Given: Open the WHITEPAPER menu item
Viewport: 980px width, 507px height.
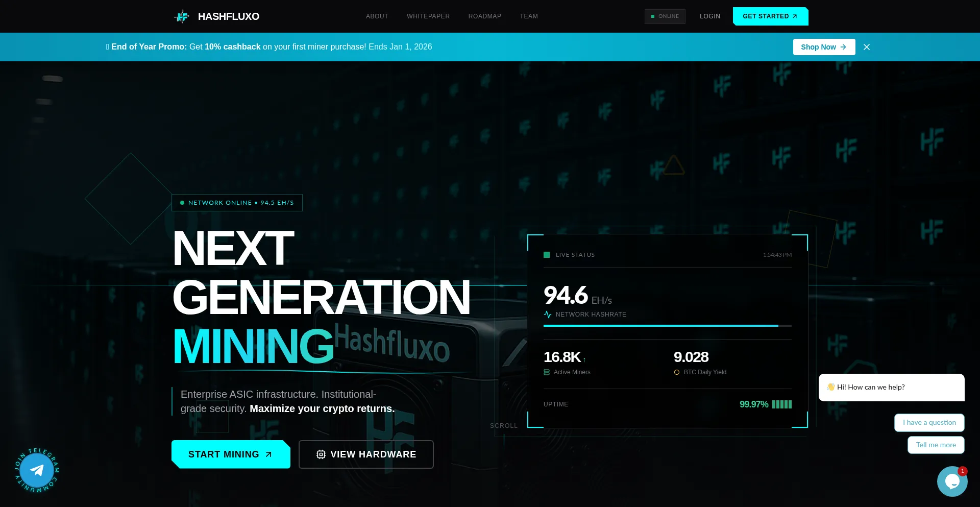Looking at the screenshot, I should click(428, 16).
